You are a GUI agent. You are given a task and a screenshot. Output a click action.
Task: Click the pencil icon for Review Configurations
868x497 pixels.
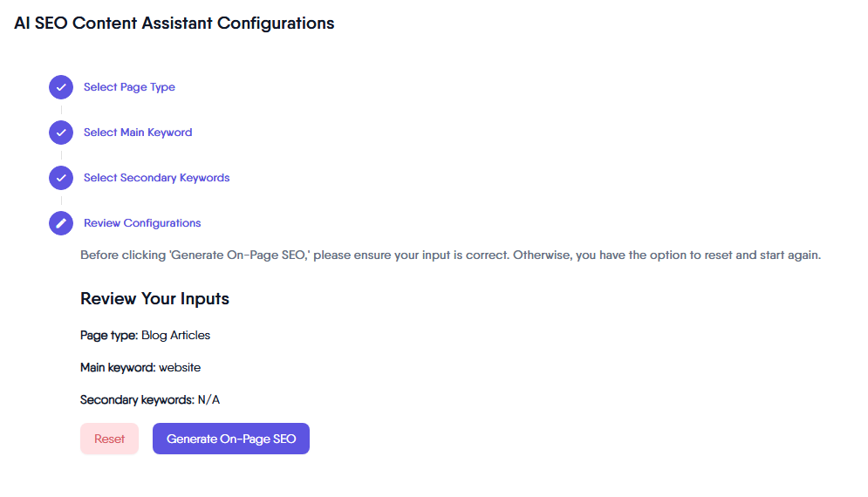pyautogui.click(x=61, y=223)
